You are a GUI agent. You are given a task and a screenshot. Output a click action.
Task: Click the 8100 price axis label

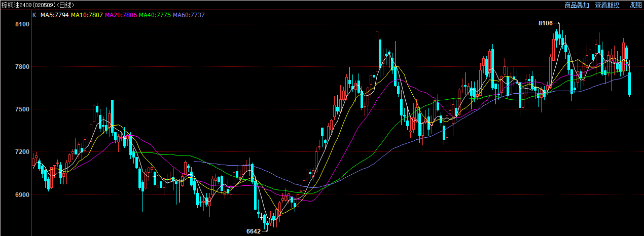(x=22, y=24)
